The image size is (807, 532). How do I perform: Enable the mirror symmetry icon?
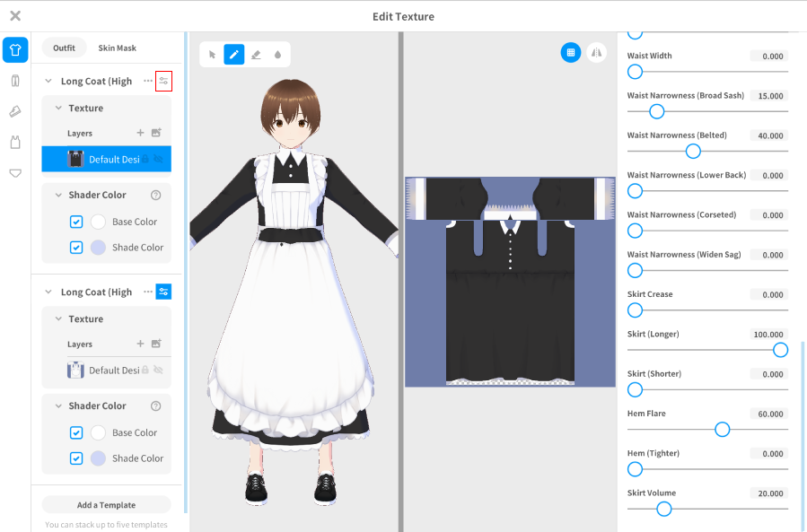tap(597, 53)
